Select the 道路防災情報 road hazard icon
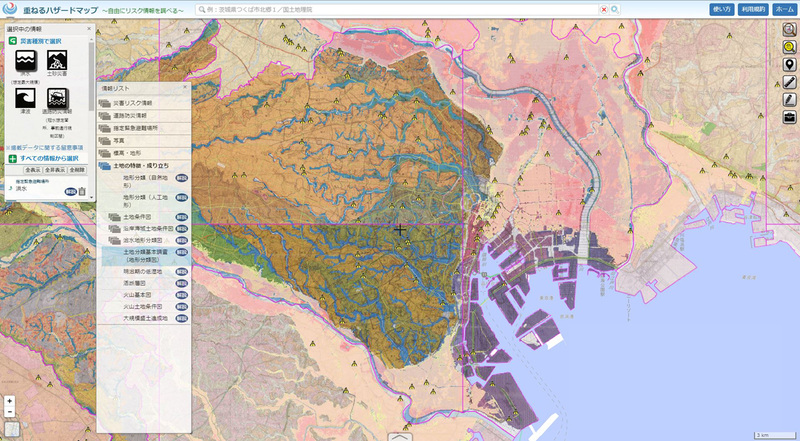800x441 pixels. [57, 97]
